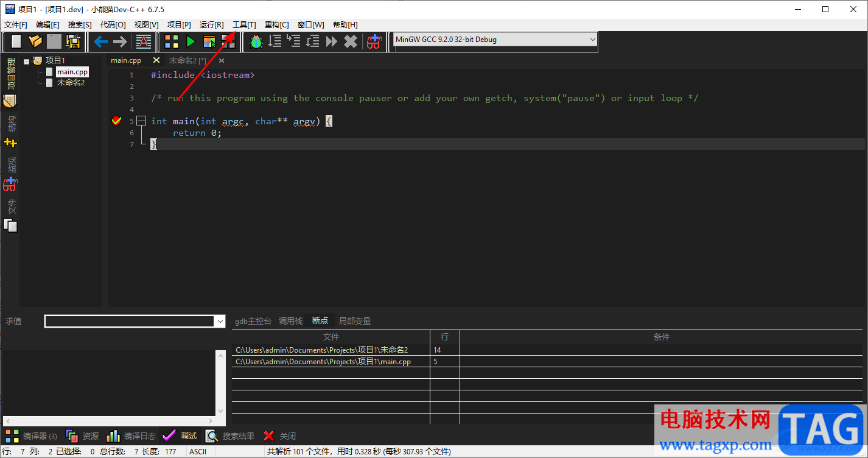
Task: Select the 项目1 project root node
Action: pyautogui.click(x=55, y=60)
